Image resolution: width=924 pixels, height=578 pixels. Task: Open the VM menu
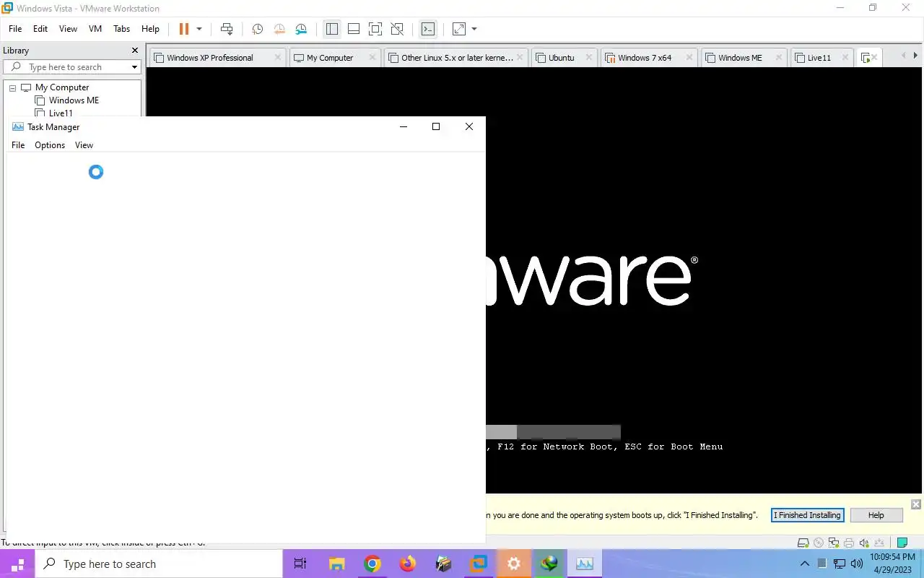[x=95, y=29]
